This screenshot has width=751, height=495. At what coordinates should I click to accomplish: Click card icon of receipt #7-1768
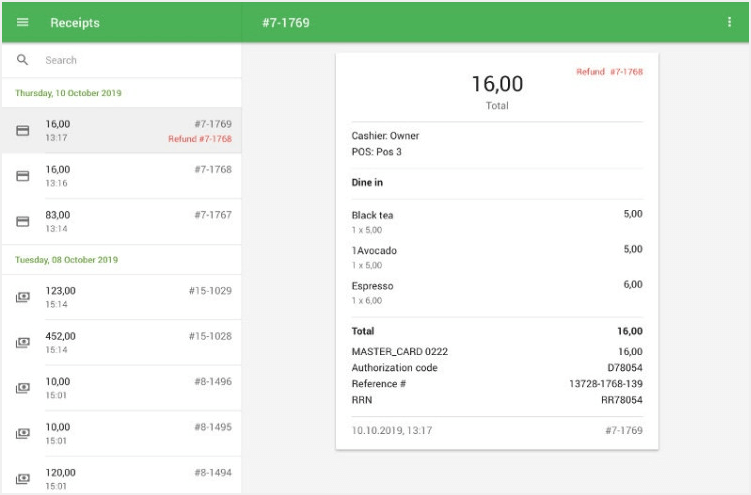tap(23, 176)
